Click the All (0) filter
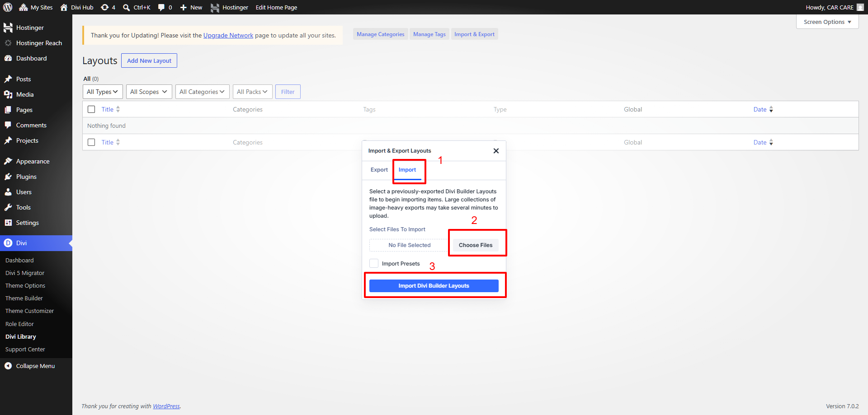This screenshot has height=415, width=868. click(x=91, y=79)
